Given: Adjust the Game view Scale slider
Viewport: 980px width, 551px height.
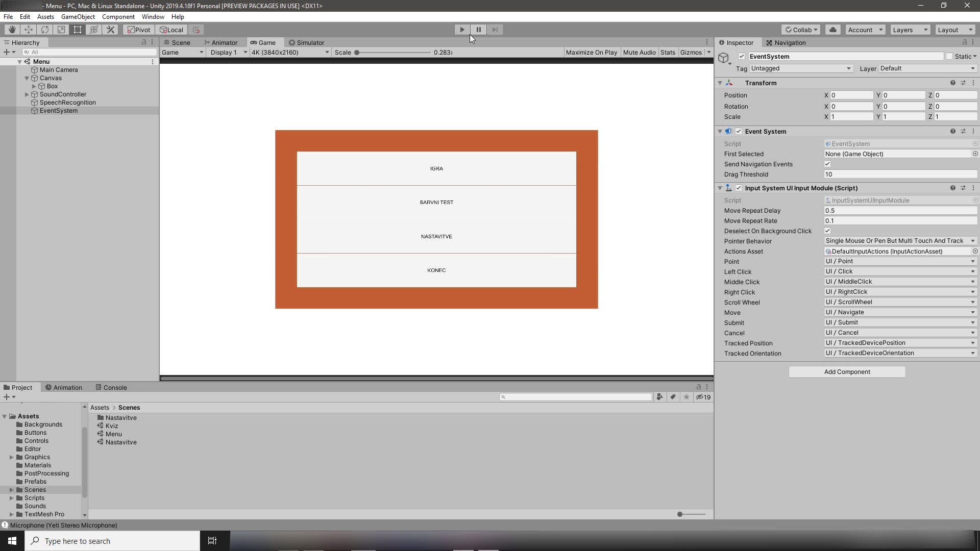Looking at the screenshot, I should click(x=357, y=53).
